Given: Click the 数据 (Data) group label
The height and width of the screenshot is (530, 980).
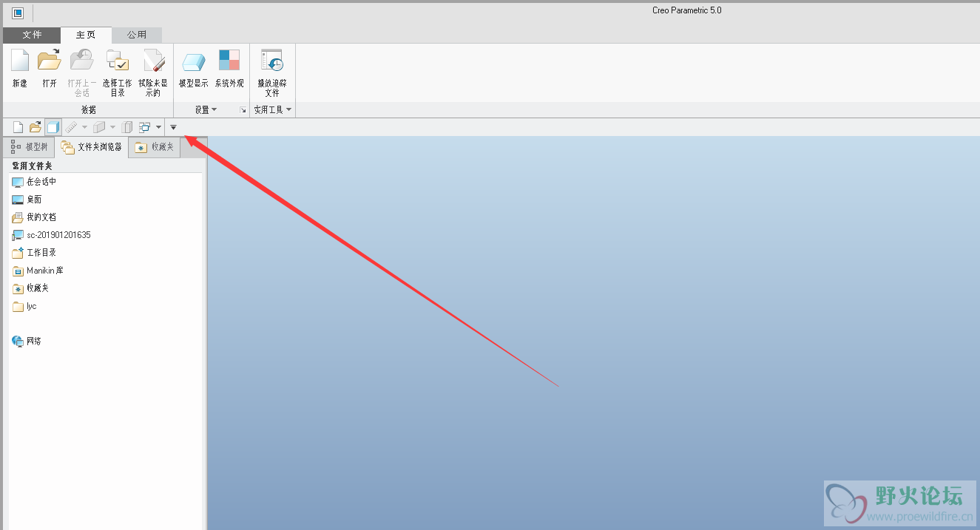Looking at the screenshot, I should pos(89,109).
